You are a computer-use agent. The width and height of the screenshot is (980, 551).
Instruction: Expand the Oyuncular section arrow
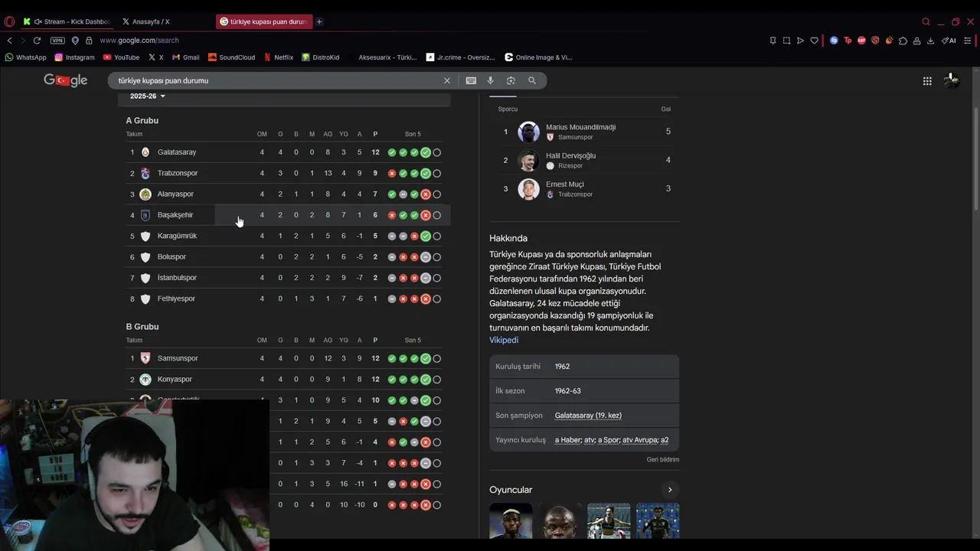pyautogui.click(x=670, y=490)
